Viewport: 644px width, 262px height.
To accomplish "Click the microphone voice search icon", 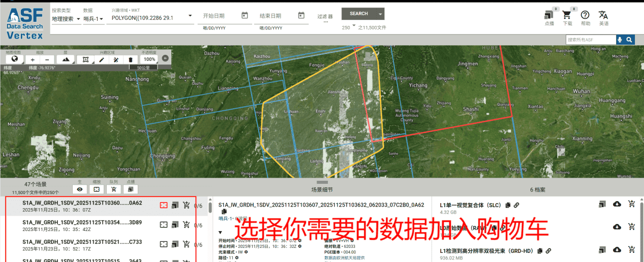I will (620, 40).
